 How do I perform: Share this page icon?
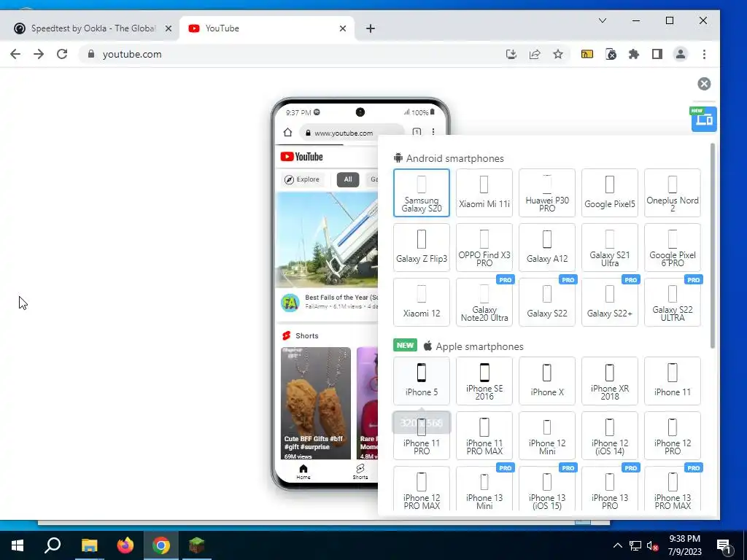[535, 54]
